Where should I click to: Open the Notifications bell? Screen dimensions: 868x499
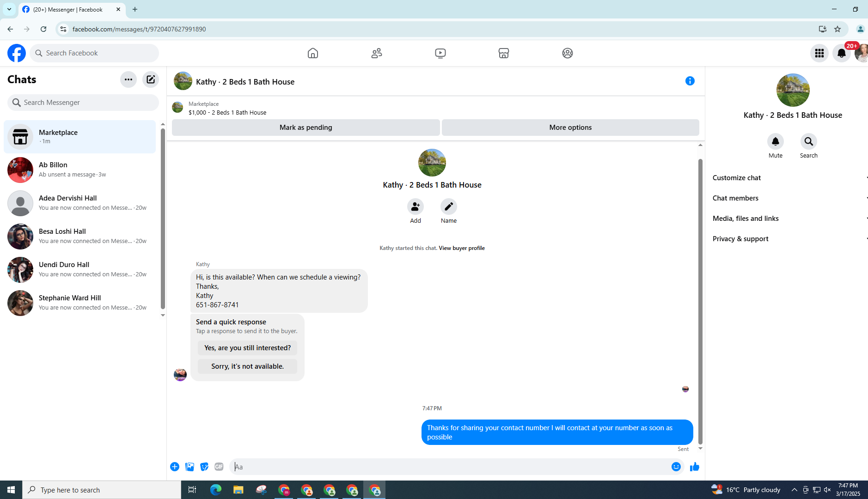pos(842,53)
